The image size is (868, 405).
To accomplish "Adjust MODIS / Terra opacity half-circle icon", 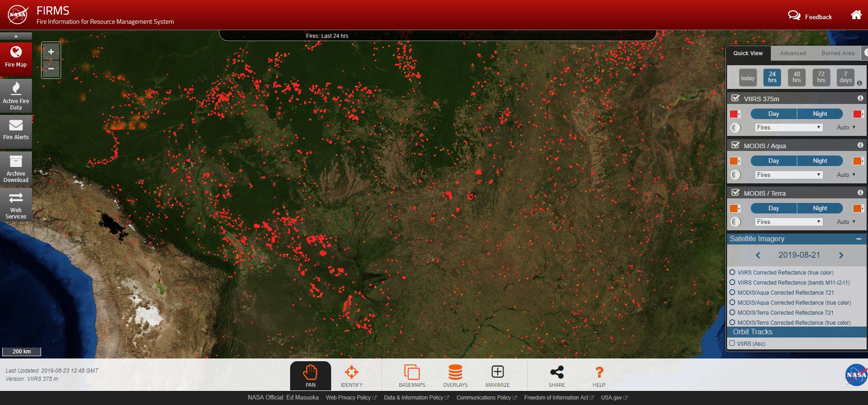I will (x=735, y=222).
